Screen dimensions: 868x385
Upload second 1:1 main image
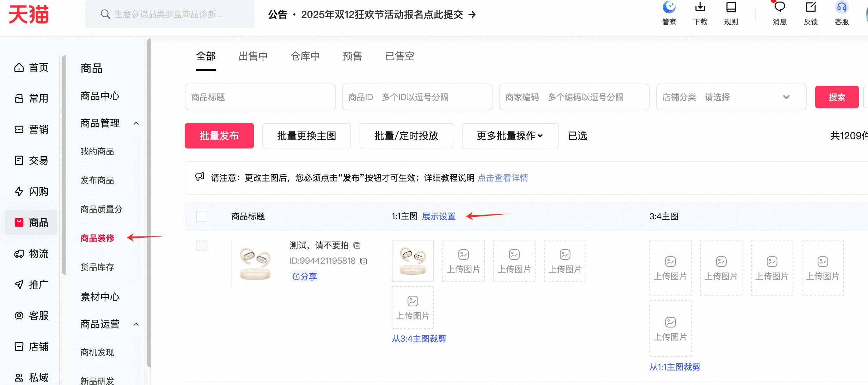click(463, 261)
